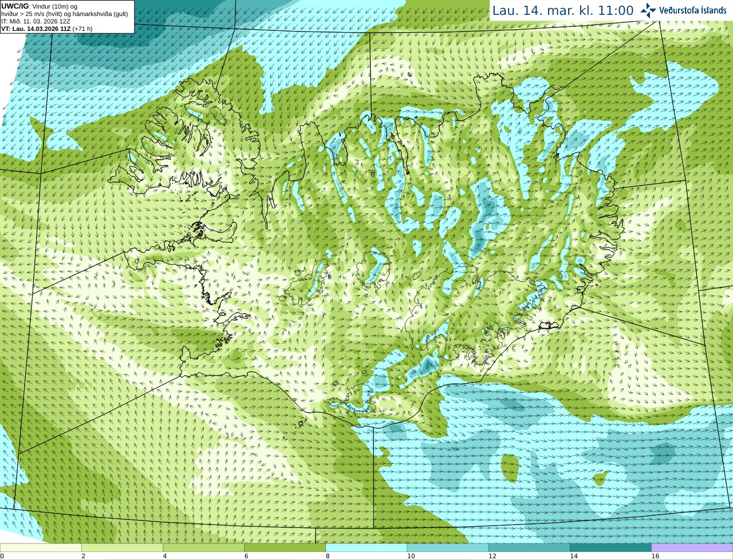Click the Veðurstofa Íslands logo icon
The height and width of the screenshot is (560, 733).
[x=648, y=10]
